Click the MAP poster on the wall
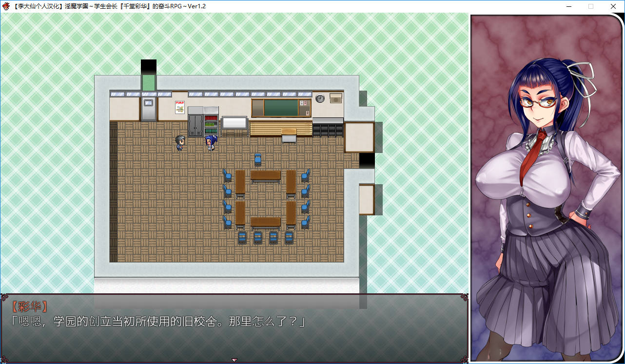625x364 pixels. 180,107
